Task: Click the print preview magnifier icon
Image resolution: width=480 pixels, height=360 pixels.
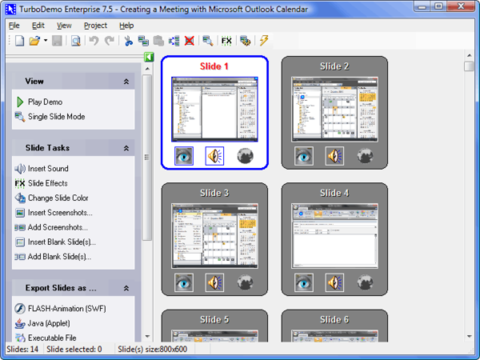Action: pyautogui.click(x=76, y=41)
